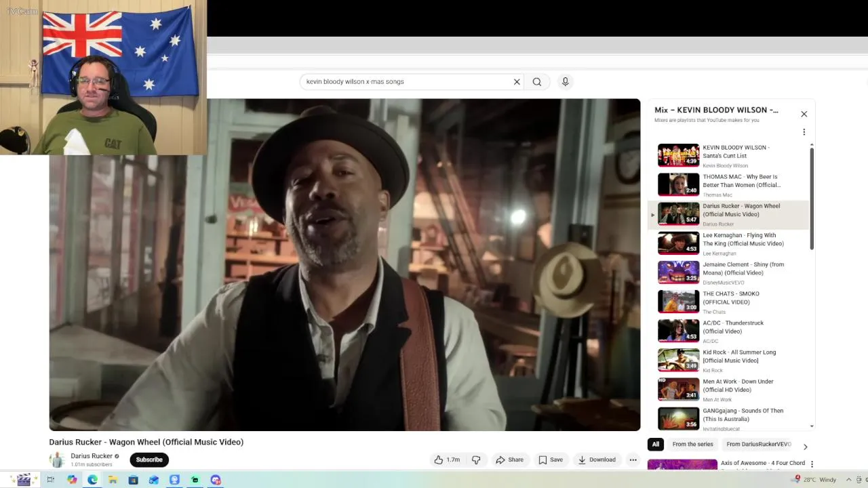Select Darius Rucker Wagon Wheel in the playlist

click(729, 214)
